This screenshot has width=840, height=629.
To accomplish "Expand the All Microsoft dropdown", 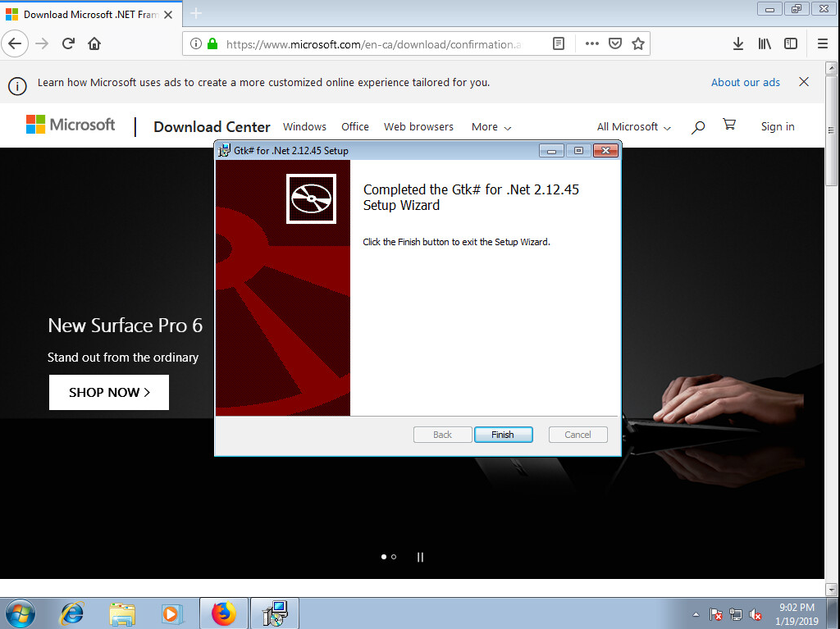I will coord(634,127).
